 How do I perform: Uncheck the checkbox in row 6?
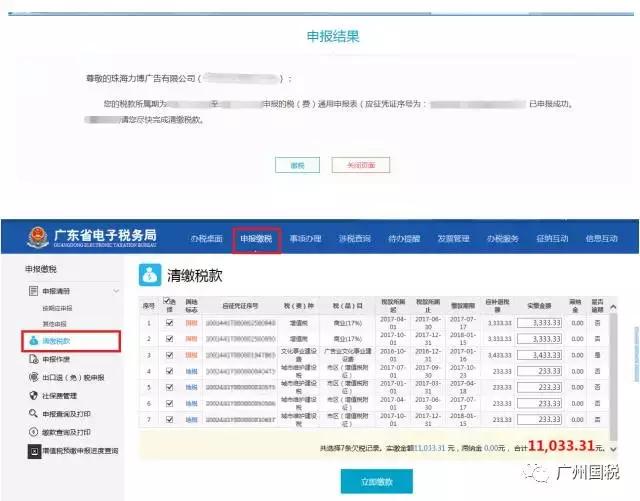(169, 403)
